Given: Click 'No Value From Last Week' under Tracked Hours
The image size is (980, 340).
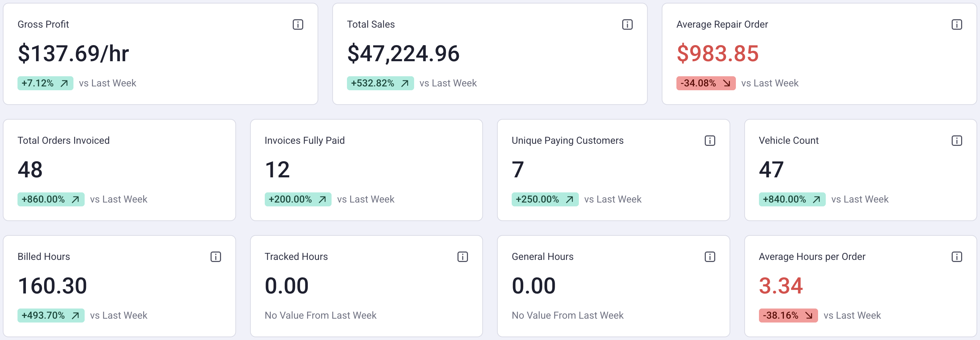Looking at the screenshot, I should click(320, 315).
